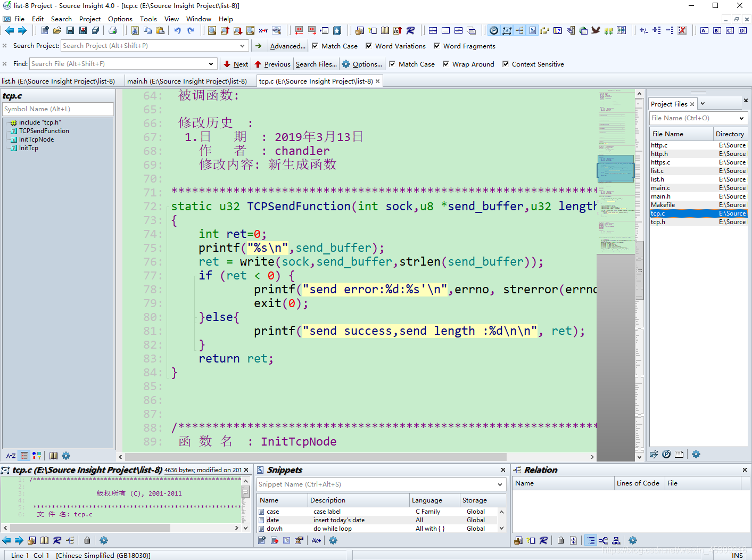Open the Snippet Name dropdown
Viewport: 752px width, 560px height.
(500, 484)
